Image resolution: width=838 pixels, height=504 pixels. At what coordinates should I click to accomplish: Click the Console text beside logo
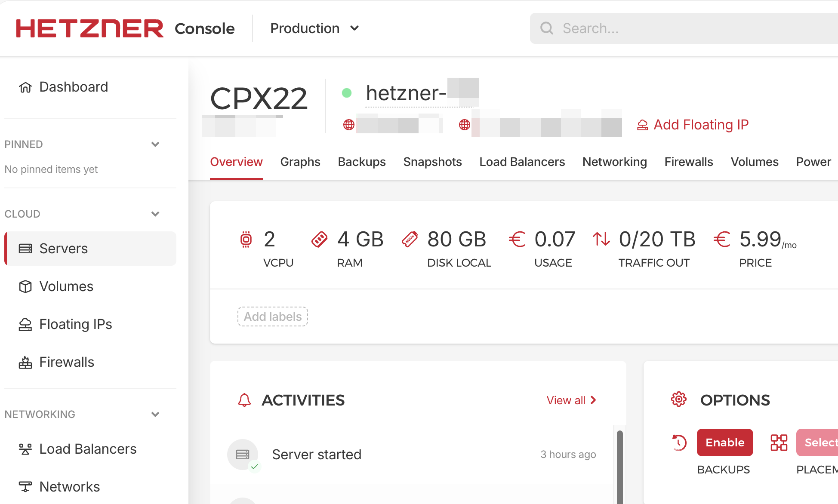pos(205,28)
